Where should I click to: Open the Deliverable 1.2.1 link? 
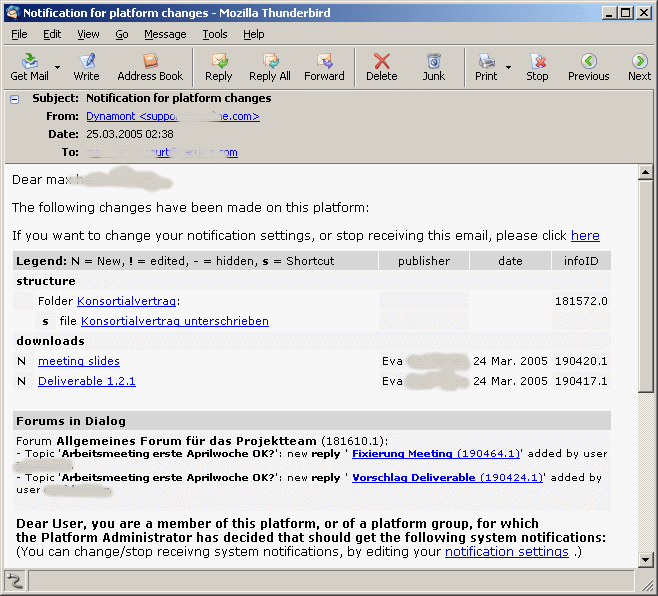point(86,381)
